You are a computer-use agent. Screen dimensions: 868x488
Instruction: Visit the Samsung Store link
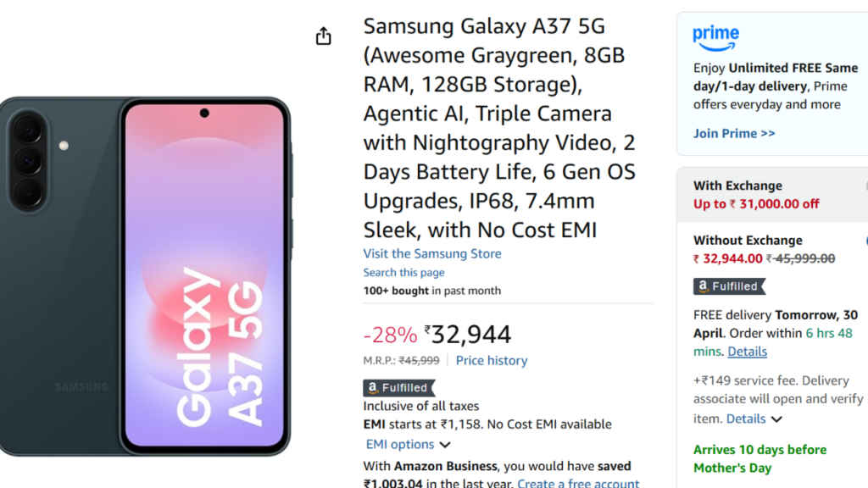point(431,253)
